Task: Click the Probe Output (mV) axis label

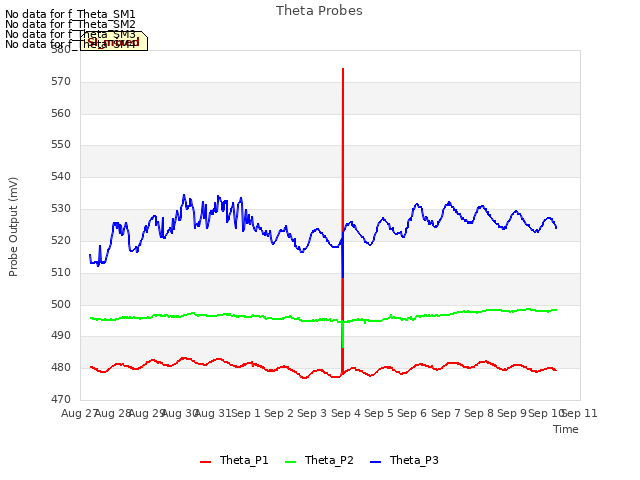Action: tap(13, 227)
